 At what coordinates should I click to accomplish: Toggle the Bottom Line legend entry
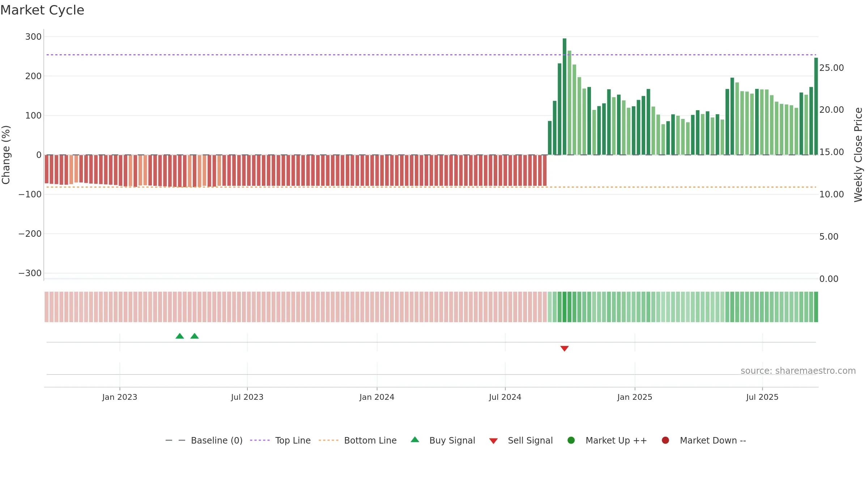(x=358, y=440)
